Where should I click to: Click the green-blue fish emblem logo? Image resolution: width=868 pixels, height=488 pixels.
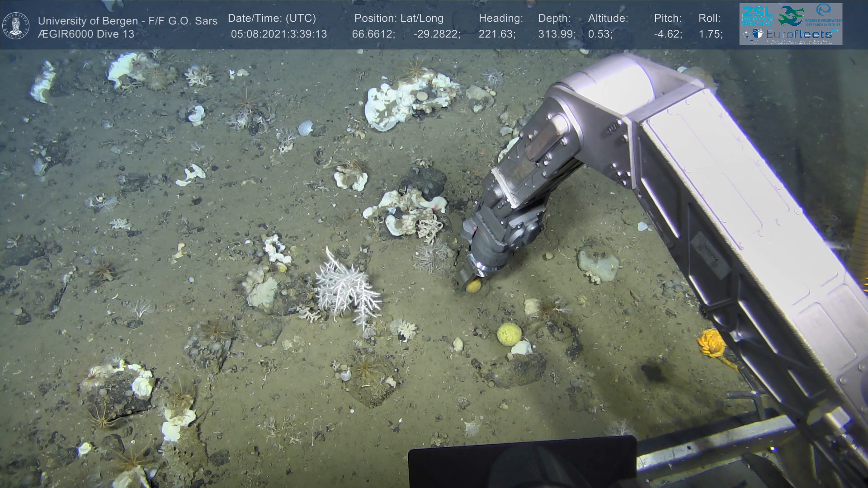pyautogui.click(x=791, y=15)
